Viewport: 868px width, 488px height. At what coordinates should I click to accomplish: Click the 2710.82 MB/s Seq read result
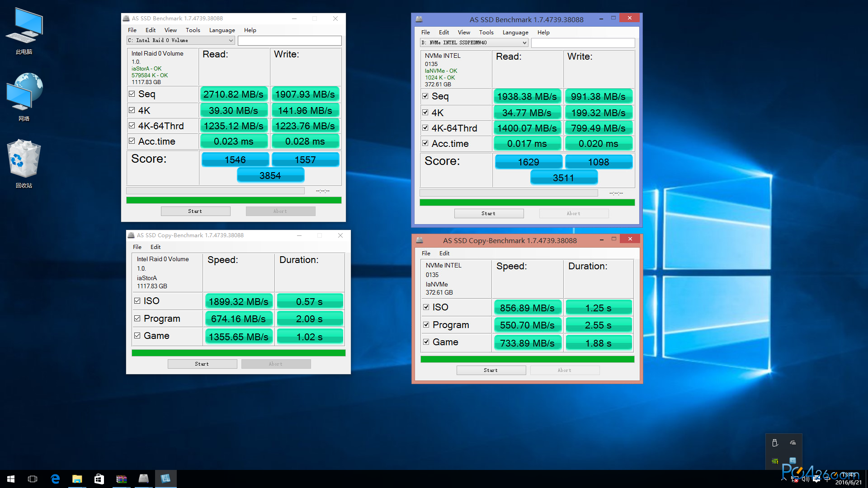[234, 94]
